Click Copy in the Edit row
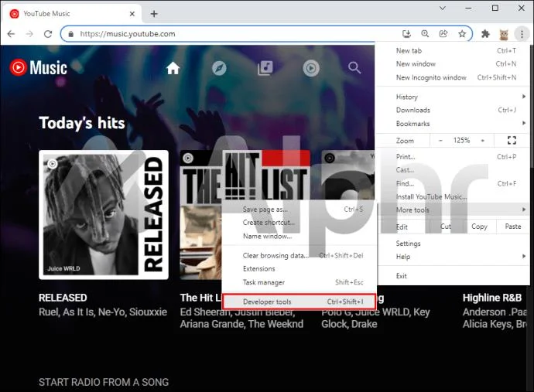The height and width of the screenshot is (392, 534). (x=479, y=227)
